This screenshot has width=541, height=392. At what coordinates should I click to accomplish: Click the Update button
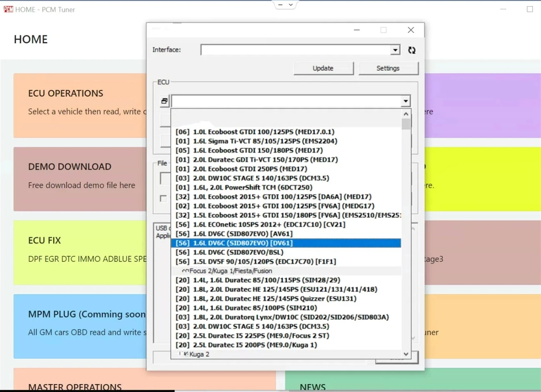[323, 68]
